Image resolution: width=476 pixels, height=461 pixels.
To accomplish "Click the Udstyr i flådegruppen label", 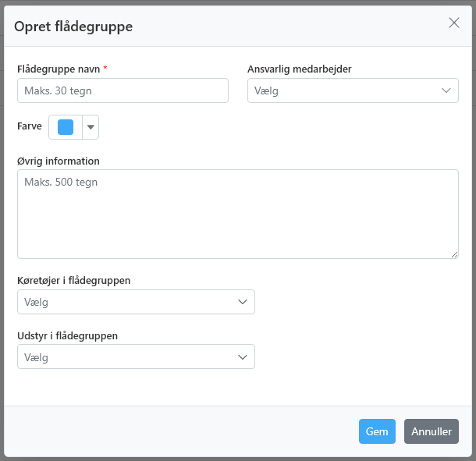I will click(x=67, y=336).
